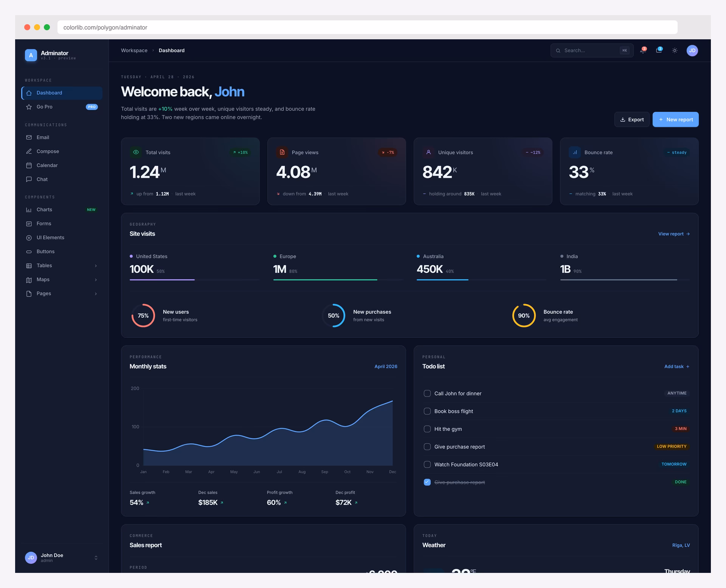
Task: Click the Email envelope icon in sidebar
Action: point(29,138)
